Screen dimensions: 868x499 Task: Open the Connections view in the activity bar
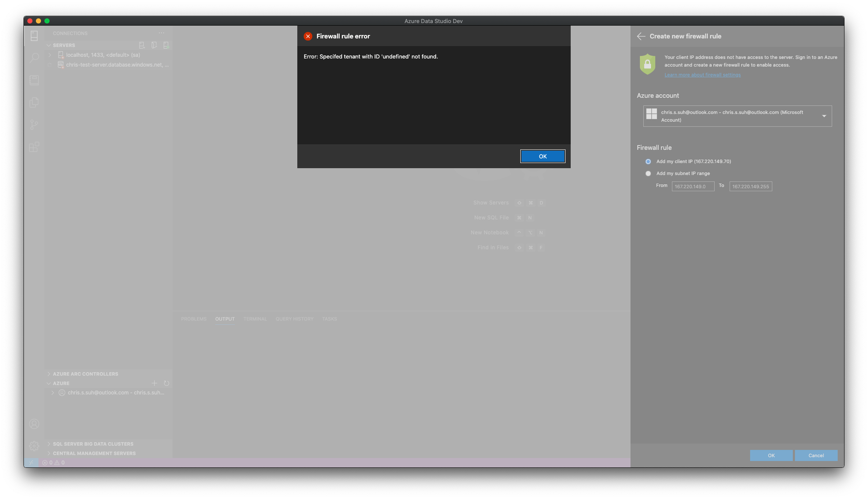point(34,36)
